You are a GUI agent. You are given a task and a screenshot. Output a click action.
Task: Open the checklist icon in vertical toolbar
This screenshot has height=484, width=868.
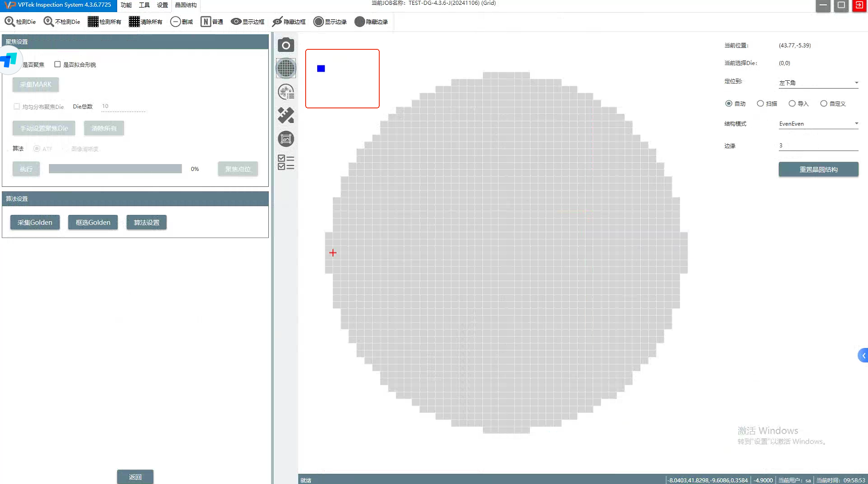click(286, 162)
